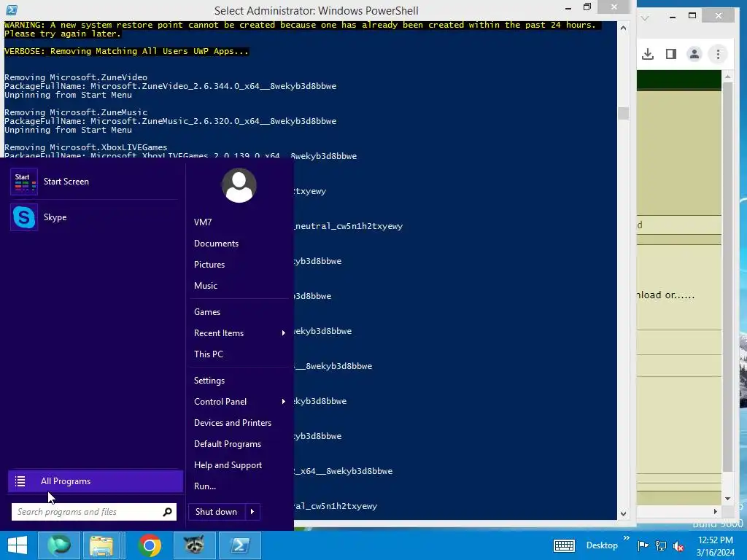Click the Recent Items menu label
The width and height of the screenshot is (747, 560).
tap(219, 332)
